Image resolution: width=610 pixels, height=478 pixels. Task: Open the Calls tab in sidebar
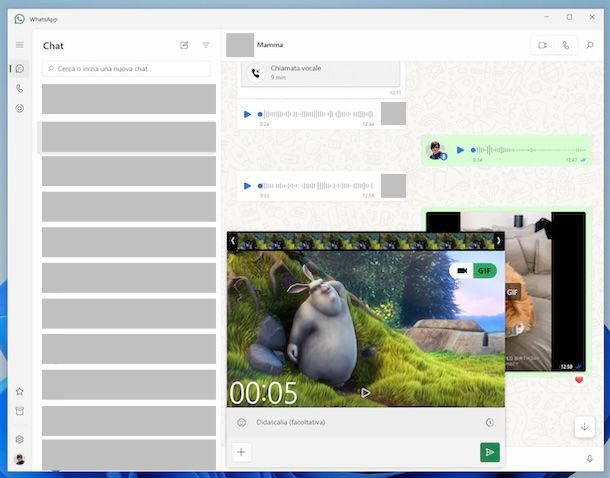[19, 89]
